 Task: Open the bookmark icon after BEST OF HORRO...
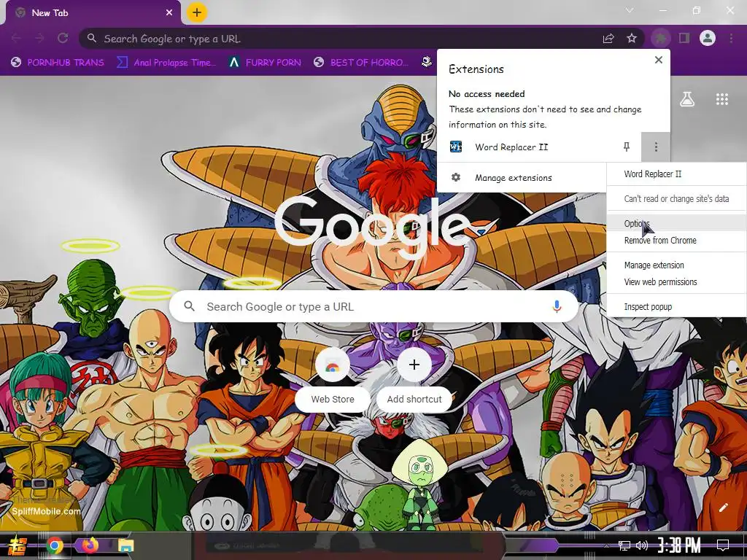(x=426, y=62)
